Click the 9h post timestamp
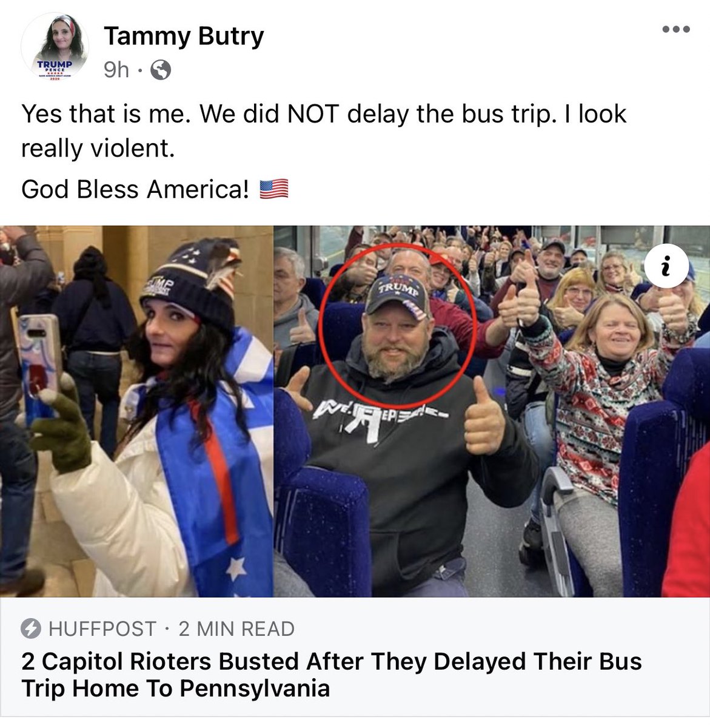 tap(116, 70)
